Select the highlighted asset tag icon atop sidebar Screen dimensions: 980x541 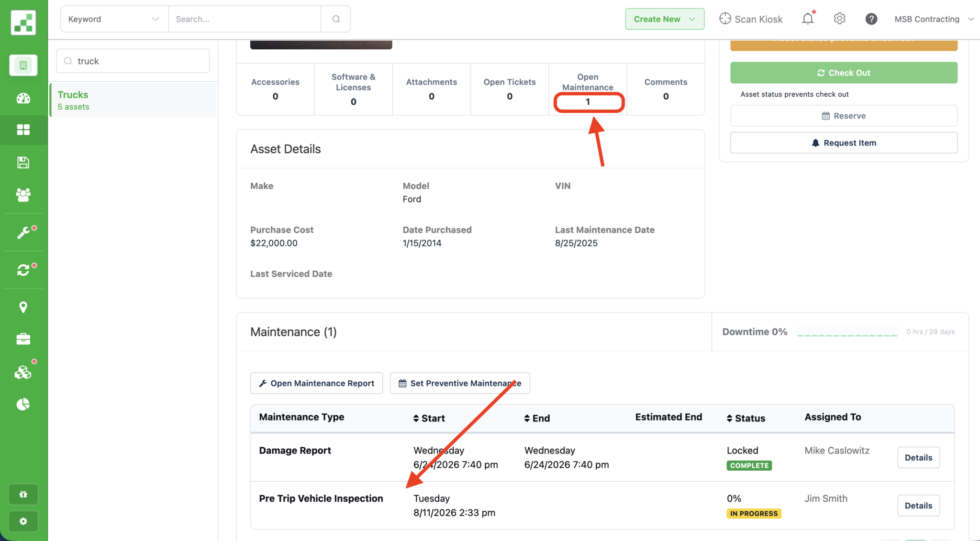(23, 65)
